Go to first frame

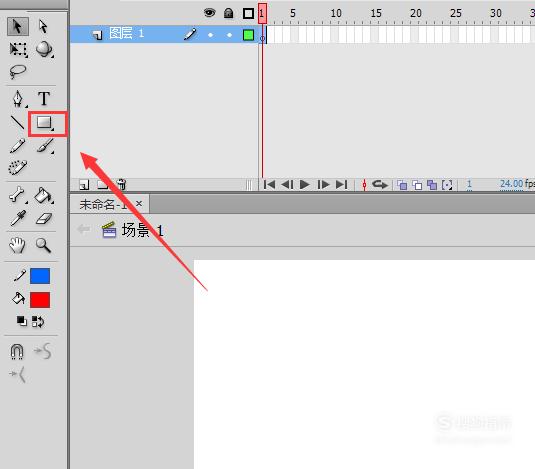(269, 185)
